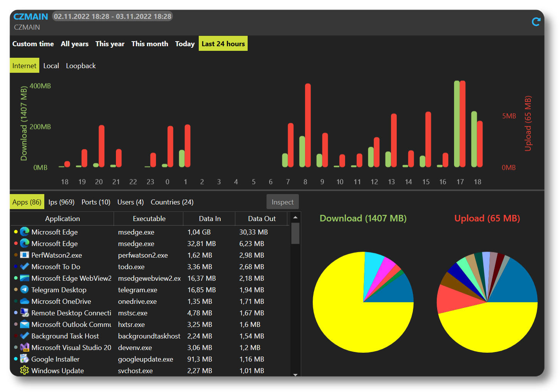Click the Telegram Desktop paper plane icon

pyautogui.click(x=25, y=290)
